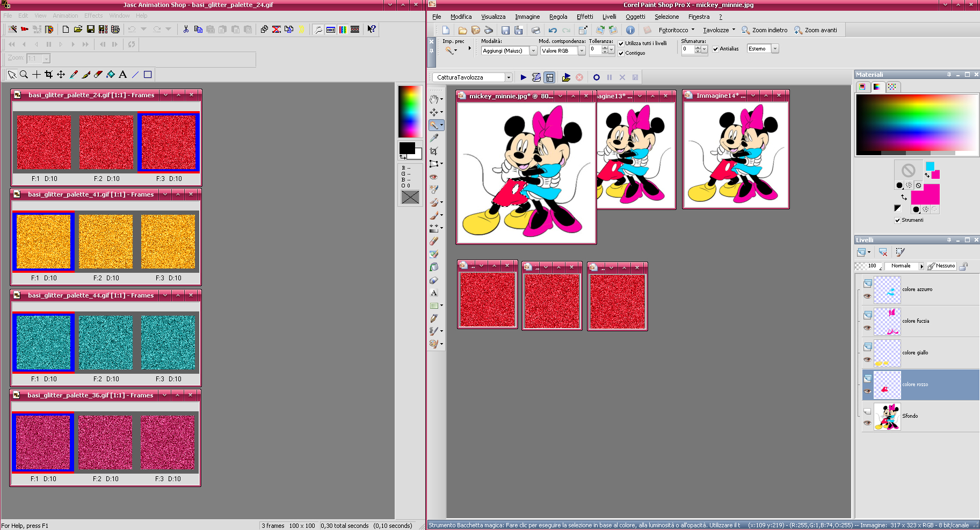Click the Undo arrow in Paint Shop Pro toolbar
This screenshot has width=980, height=530.
[553, 30]
